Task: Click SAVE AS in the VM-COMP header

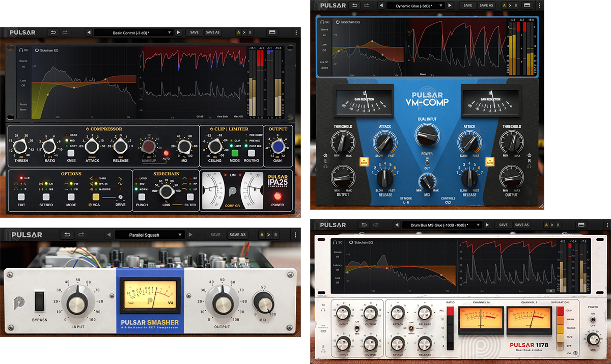Action: [486, 5]
